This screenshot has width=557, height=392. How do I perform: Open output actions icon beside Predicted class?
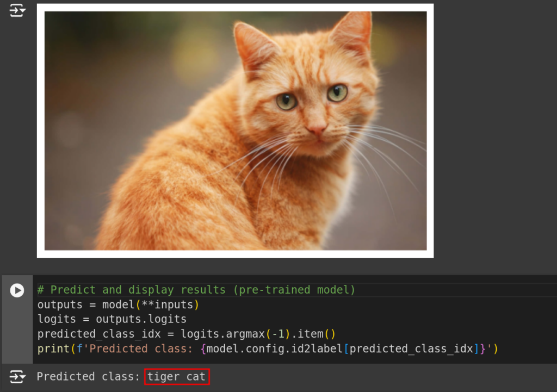tap(17, 376)
